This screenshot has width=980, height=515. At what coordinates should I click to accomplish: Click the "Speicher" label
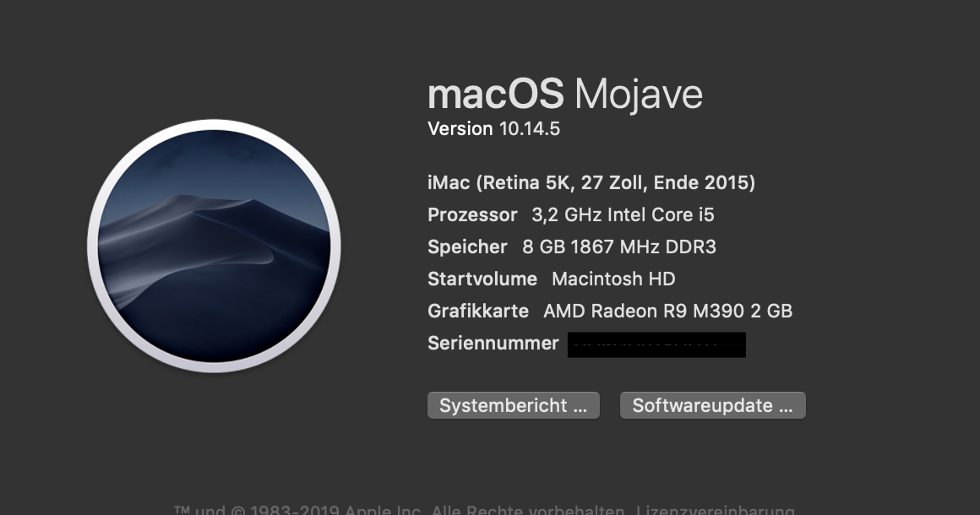467,247
